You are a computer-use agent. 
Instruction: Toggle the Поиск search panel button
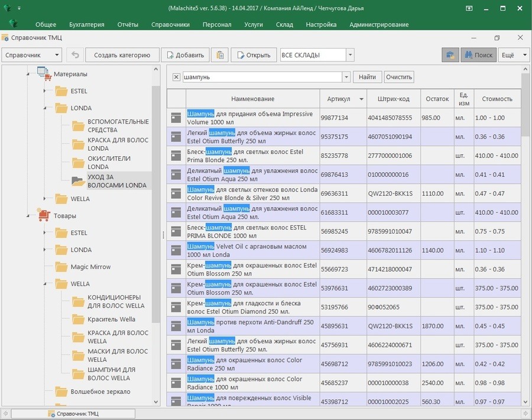(478, 55)
